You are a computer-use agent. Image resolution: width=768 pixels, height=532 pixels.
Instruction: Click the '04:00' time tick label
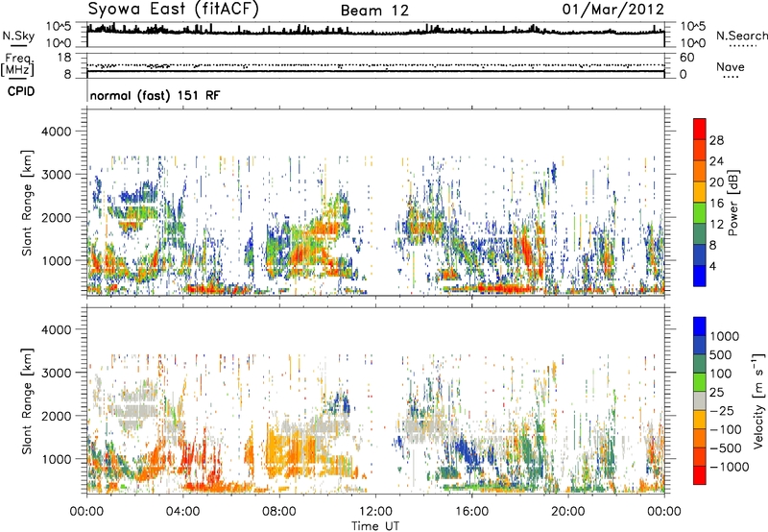coord(182,512)
